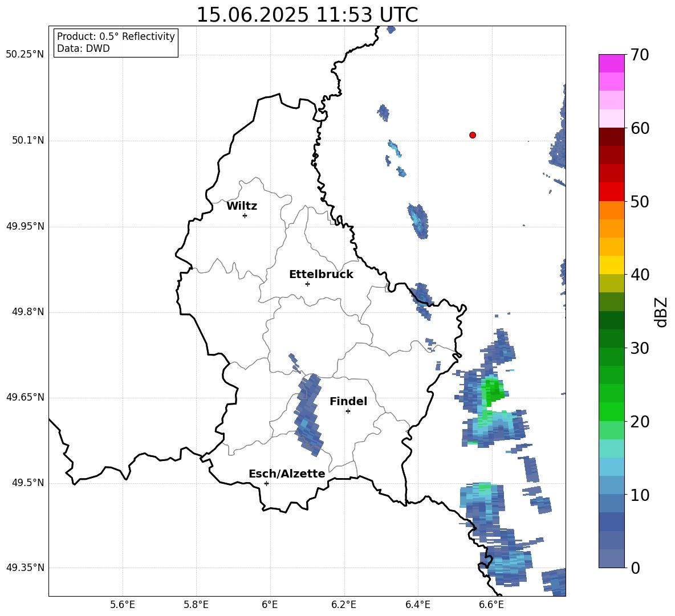Click the blue radar echo west of Findel
Viewport: 675px width, 616px height.
(x=308, y=415)
